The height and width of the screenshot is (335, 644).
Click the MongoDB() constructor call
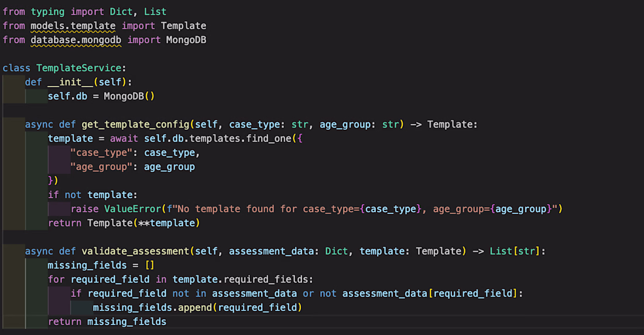pyautogui.click(x=128, y=96)
